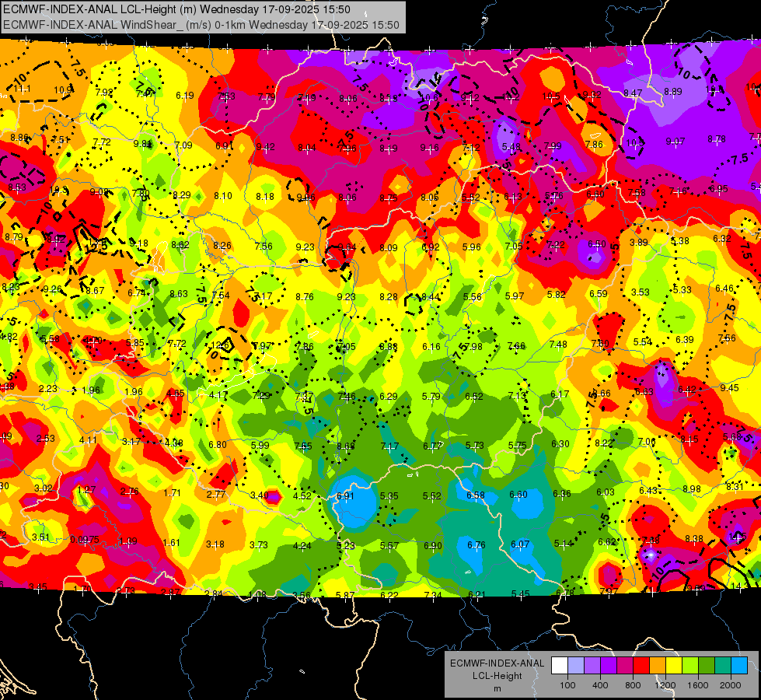Click the wind shear value 6.76
This screenshot has width=761, height=700.
[476, 545]
